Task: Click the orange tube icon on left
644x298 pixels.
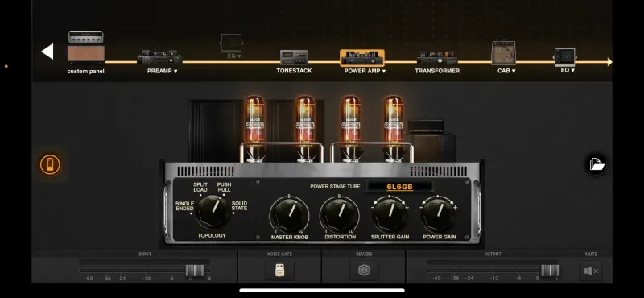Action: point(50,164)
